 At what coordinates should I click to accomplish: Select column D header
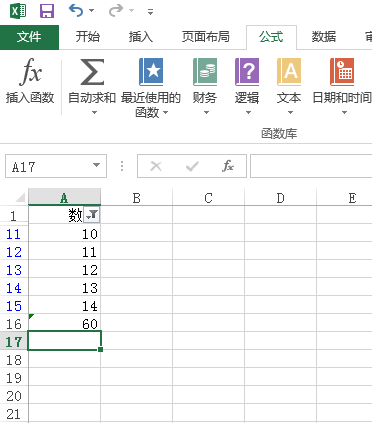[x=280, y=198]
